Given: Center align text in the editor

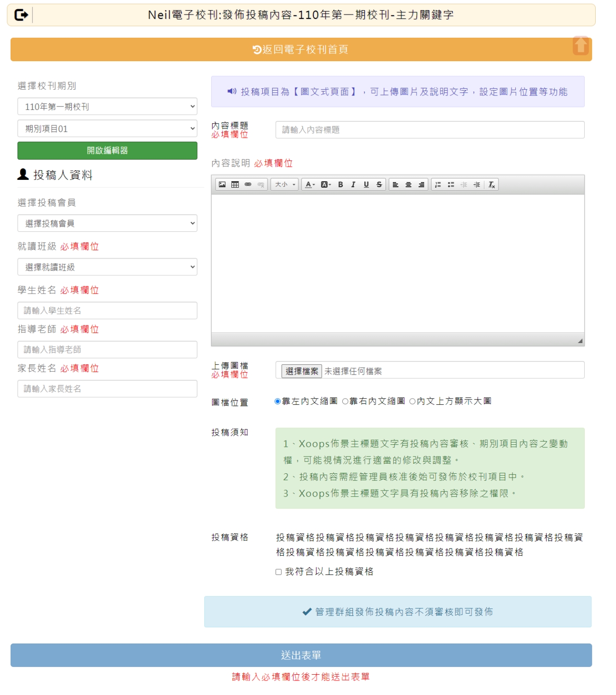Looking at the screenshot, I should [x=408, y=185].
